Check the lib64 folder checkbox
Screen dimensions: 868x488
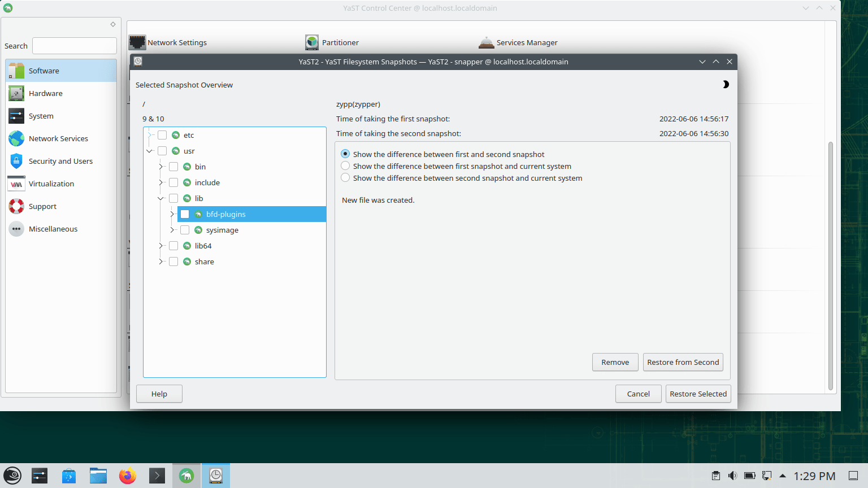pyautogui.click(x=173, y=246)
